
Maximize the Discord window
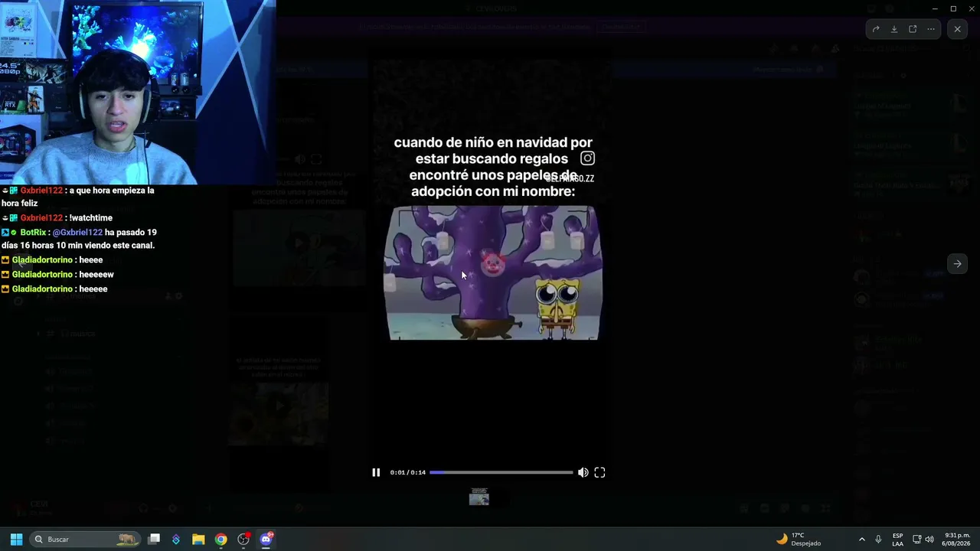tap(953, 8)
